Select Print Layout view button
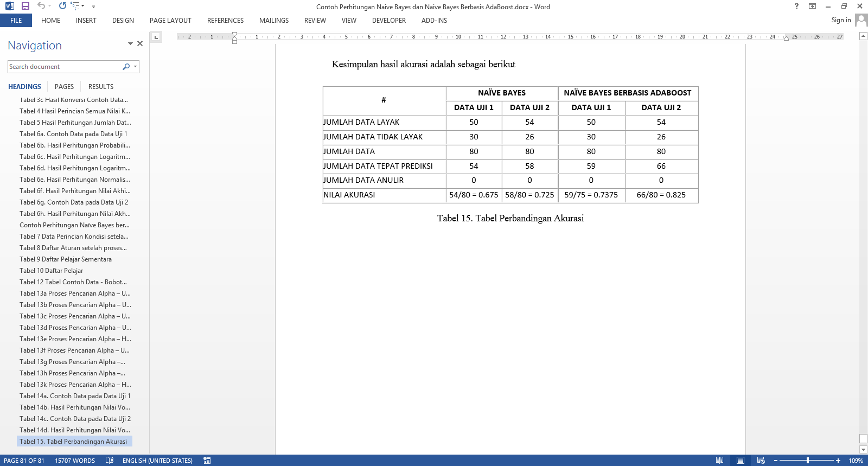 click(740, 460)
